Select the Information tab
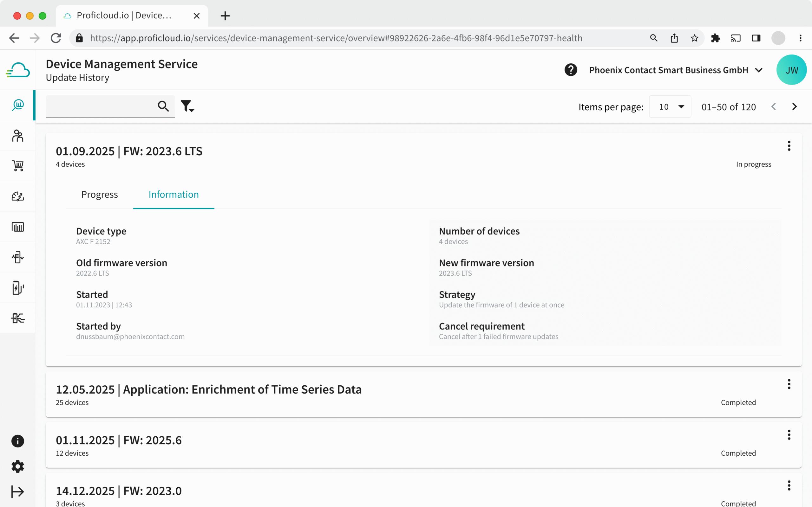812x507 pixels. [174, 195]
